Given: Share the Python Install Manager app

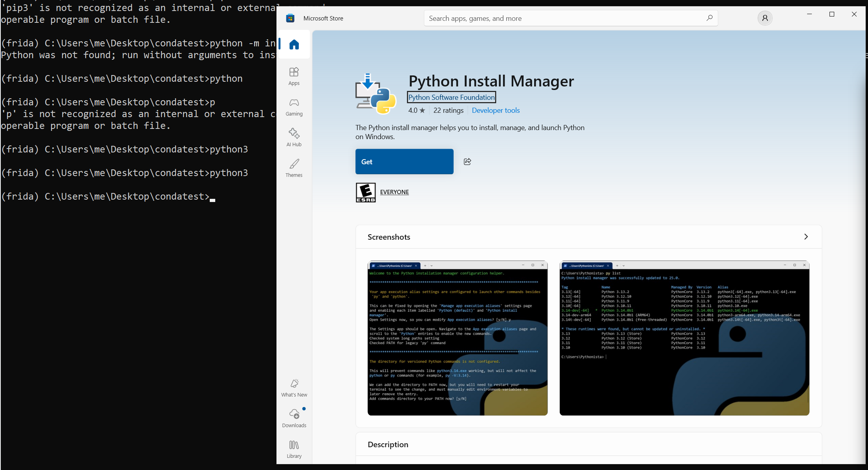Looking at the screenshot, I should [467, 162].
